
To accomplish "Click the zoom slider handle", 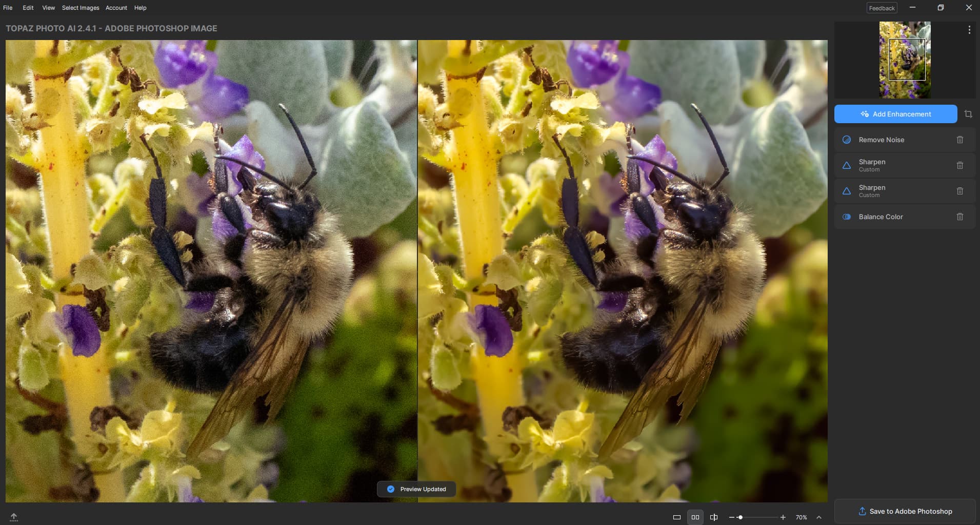I will pos(740,517).
